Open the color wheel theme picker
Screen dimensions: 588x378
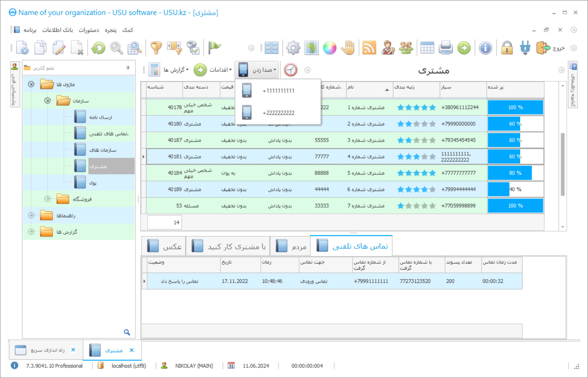(329, 48)
